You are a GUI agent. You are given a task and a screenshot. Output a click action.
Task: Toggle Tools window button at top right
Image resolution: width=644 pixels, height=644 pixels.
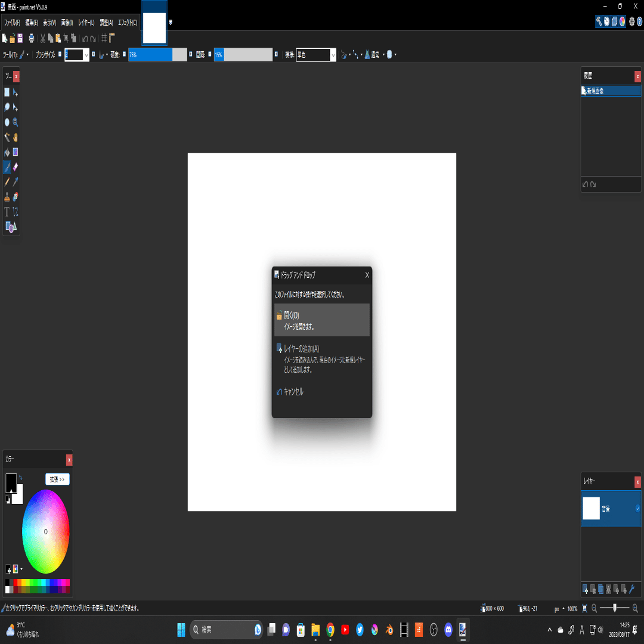coord(599,21)
